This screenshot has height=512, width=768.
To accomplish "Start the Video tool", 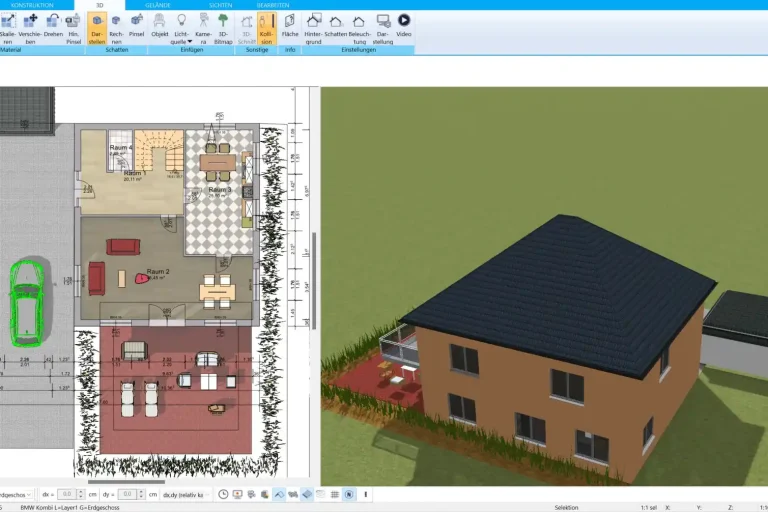I will (404, 25).
